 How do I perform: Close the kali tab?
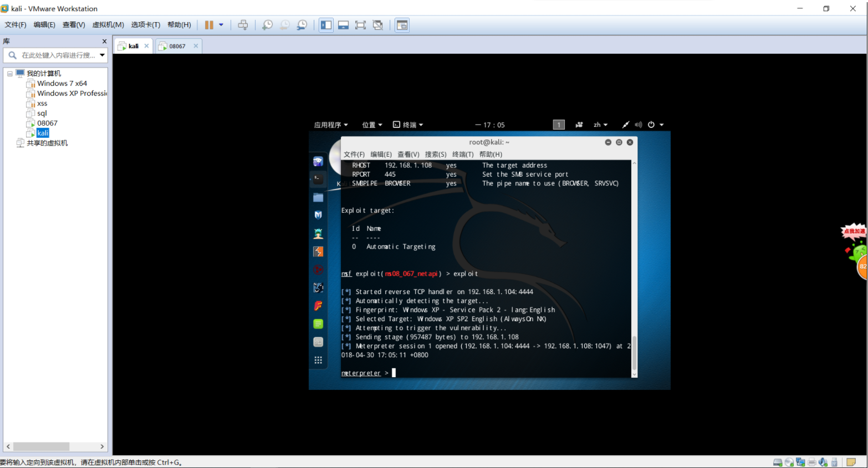click(x=146, y=46)
